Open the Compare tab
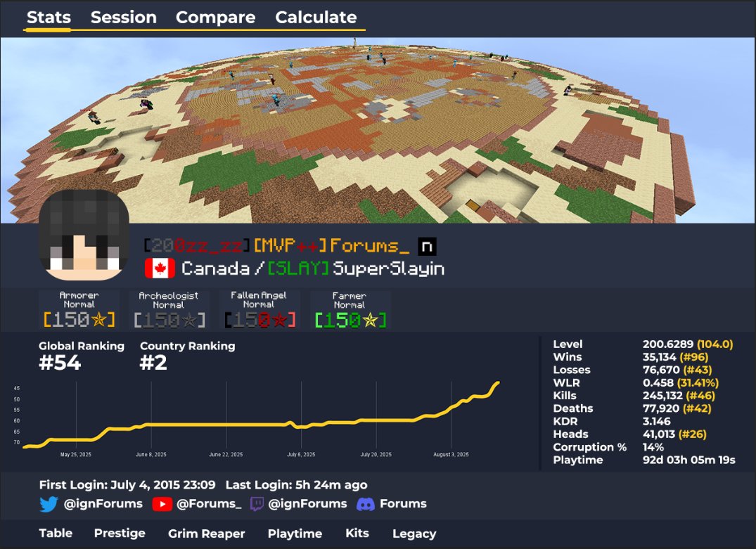 click(216, 17)
